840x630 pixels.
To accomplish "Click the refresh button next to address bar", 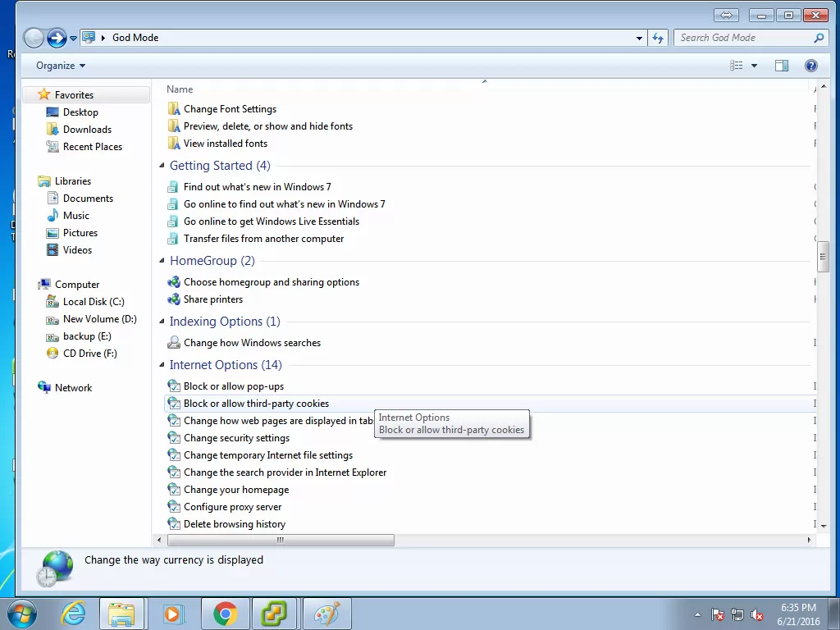I will pos(658,38).
